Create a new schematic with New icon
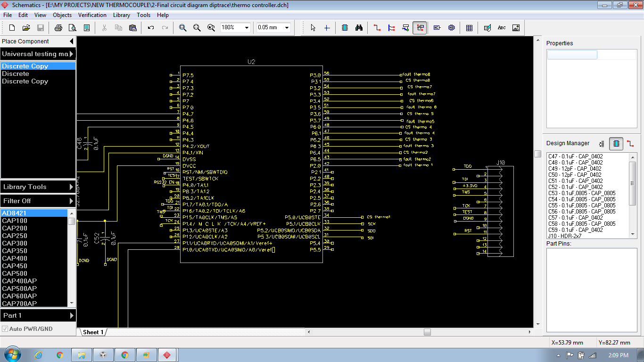Viewport: 644px width, 362px height. click(x=12, y=28)
